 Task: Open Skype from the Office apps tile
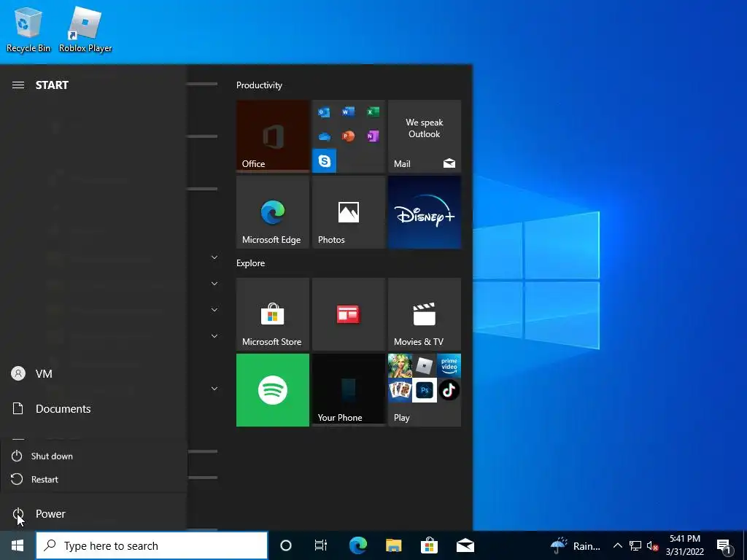[324, 161]
